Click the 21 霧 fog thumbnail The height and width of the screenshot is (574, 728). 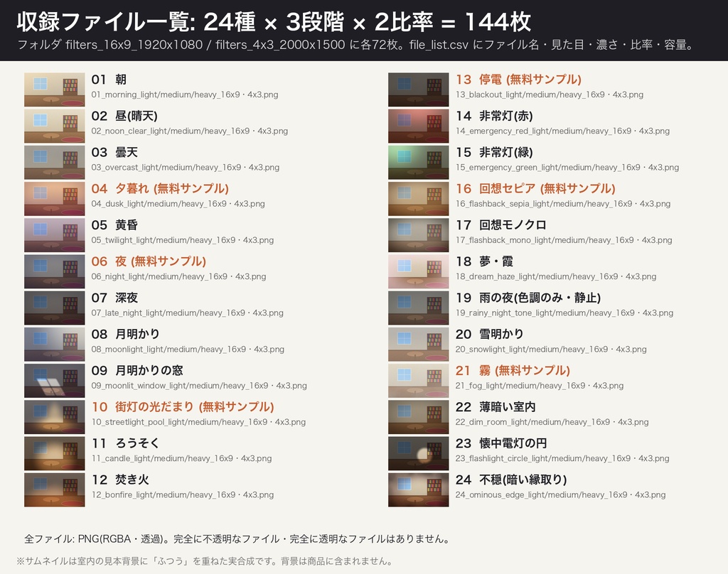coord(418,381)
